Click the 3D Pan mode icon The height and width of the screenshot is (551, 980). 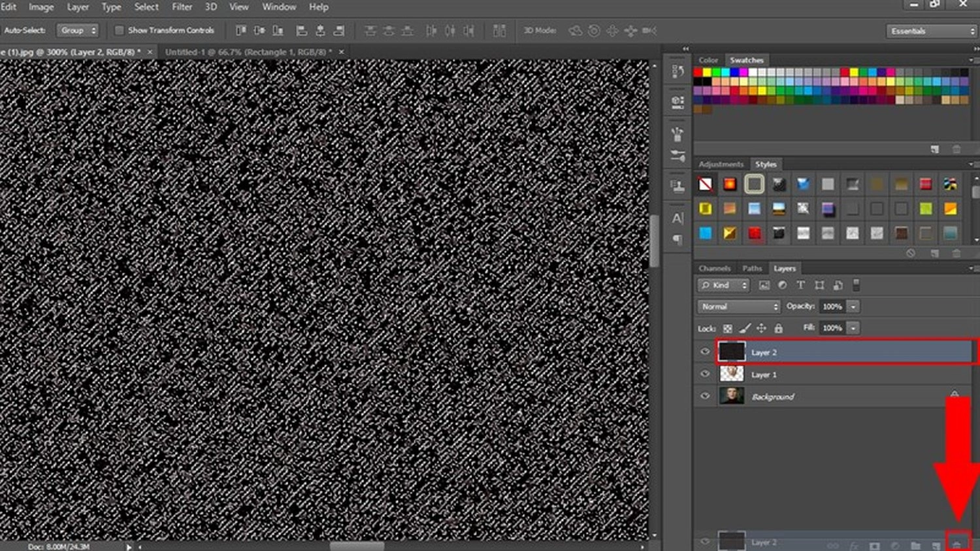[x=612, y=30]
